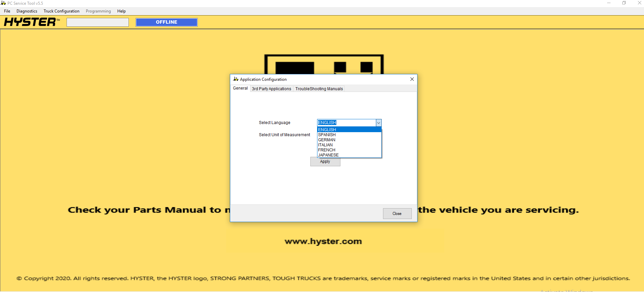Choose ENGLISH from the language list
The width and height of the screenshot is (644, 292).
(349, 129)
